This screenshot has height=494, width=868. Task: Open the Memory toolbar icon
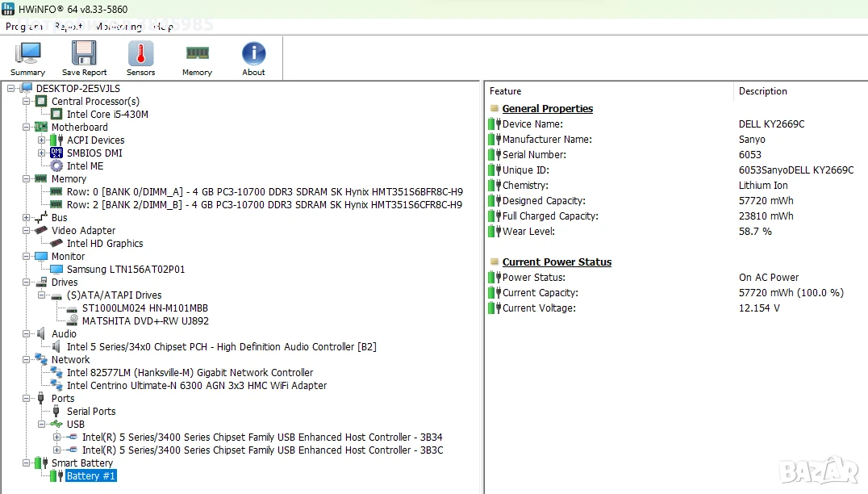[x=197, y=53]
